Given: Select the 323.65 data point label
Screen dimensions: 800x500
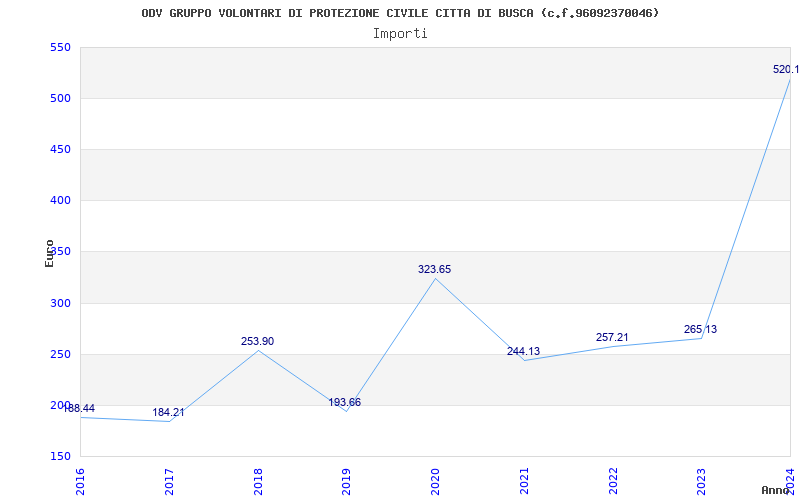Looking at the screenshot, I should pos(434,269).
